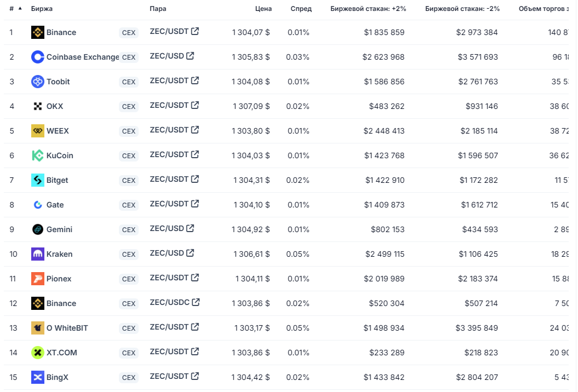Open the WhiteBIT exchange link
This screenshot has width=578, height=392.
pos(67,328)
